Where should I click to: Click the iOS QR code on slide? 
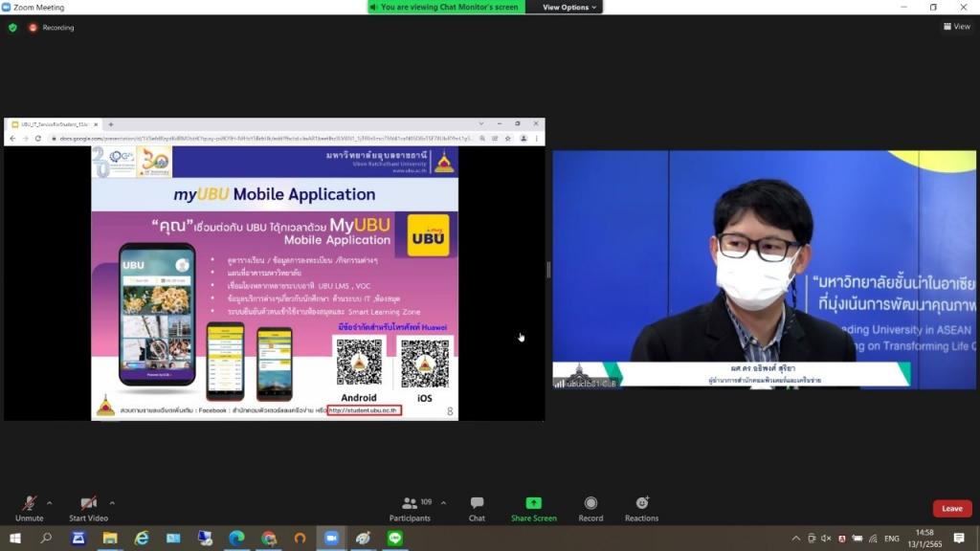(x=425, y=364)
